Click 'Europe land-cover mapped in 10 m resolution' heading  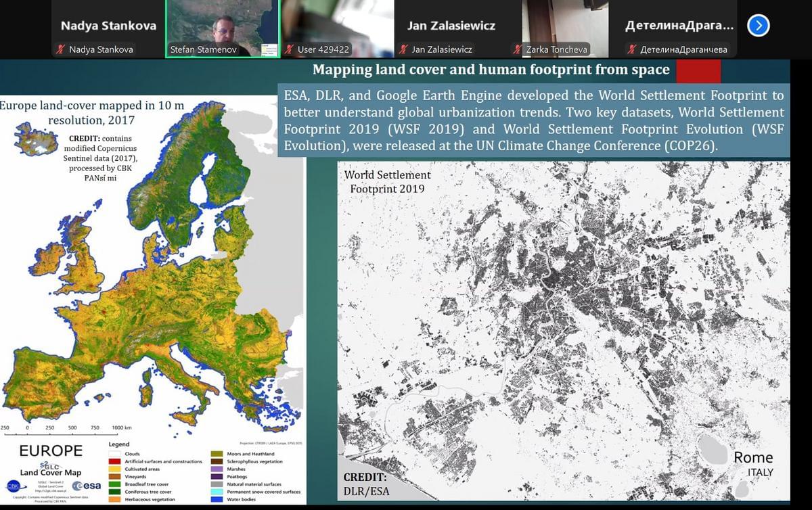(x=91, y=113)
